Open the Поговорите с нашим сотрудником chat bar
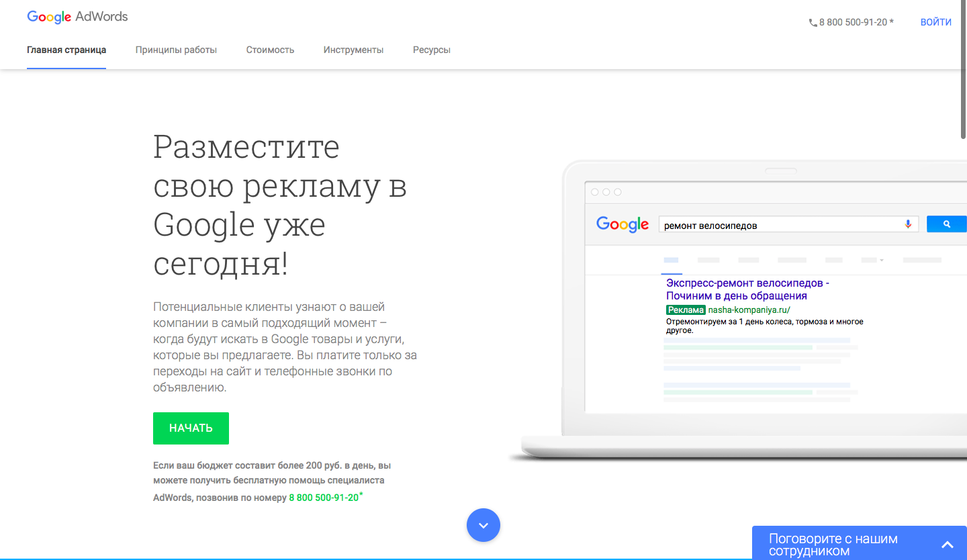The width and height of the screenshot is (967, 560). 860,543
